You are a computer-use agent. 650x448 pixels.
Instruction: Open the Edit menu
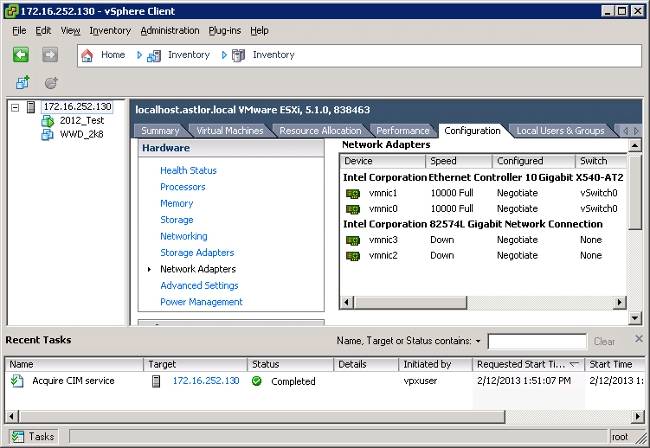pos(43,31)
